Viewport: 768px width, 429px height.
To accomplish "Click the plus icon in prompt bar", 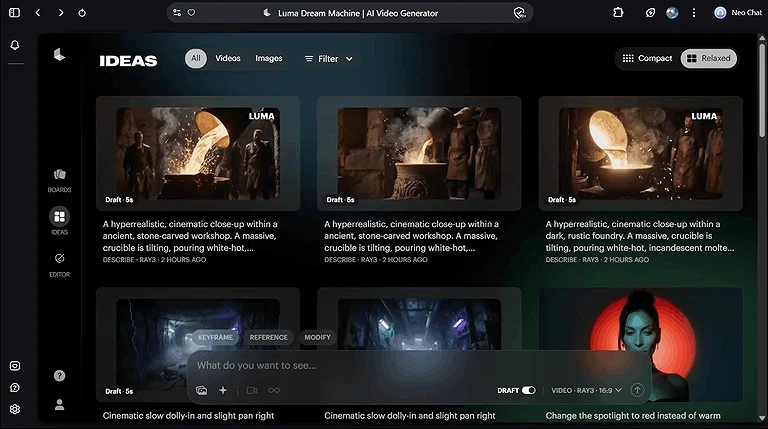I will pyautogui.click(x=223, y=390).
